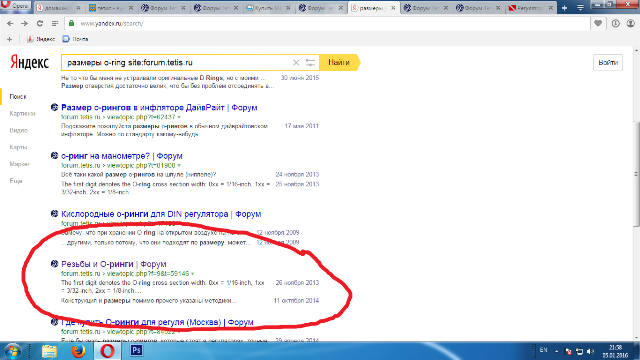640x360 pixels.
Task: Select the Видео search category
Action: click(18, 130)
